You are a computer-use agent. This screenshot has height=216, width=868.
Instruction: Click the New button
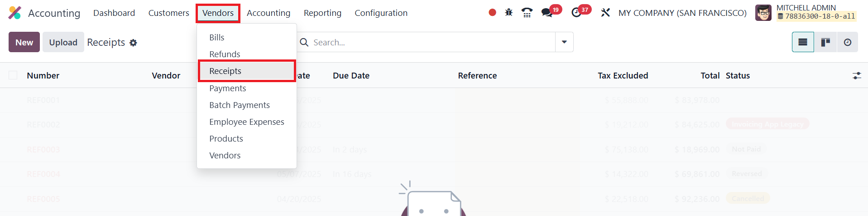(24, 42)
